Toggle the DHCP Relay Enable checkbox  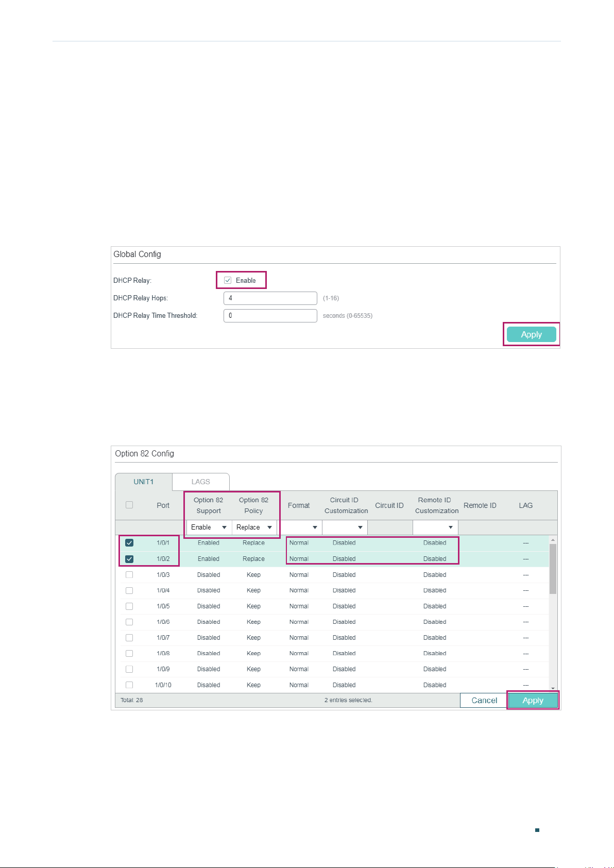[228, 280]
